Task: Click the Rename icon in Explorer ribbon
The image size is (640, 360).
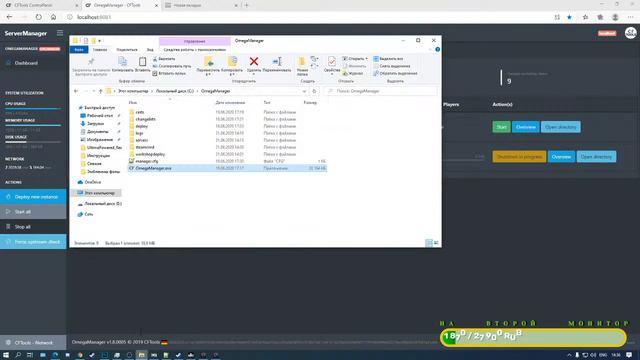Action: [277, 62]
